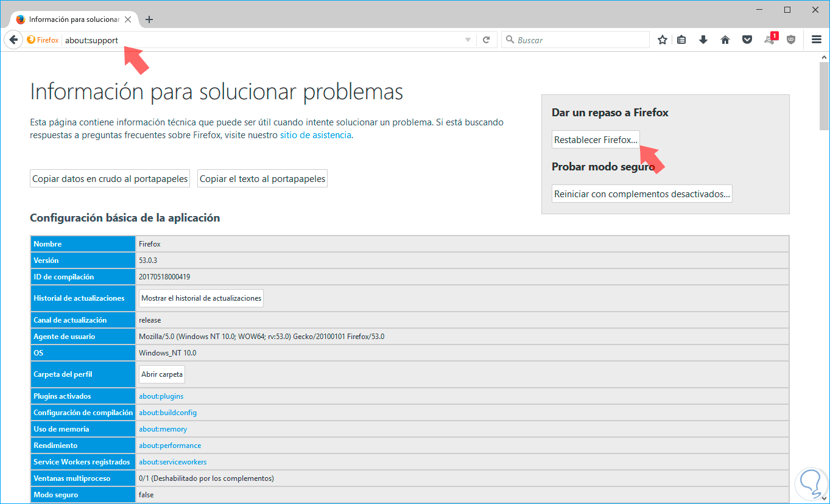Click the Firefox identity icon in address bar
Screen dimensions: 830x504
coord(31,40)
